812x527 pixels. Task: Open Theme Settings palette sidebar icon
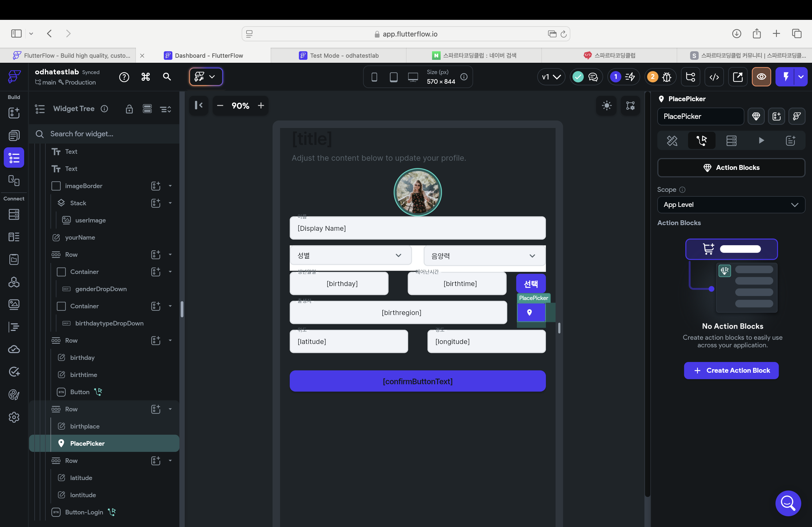point(14,395)
